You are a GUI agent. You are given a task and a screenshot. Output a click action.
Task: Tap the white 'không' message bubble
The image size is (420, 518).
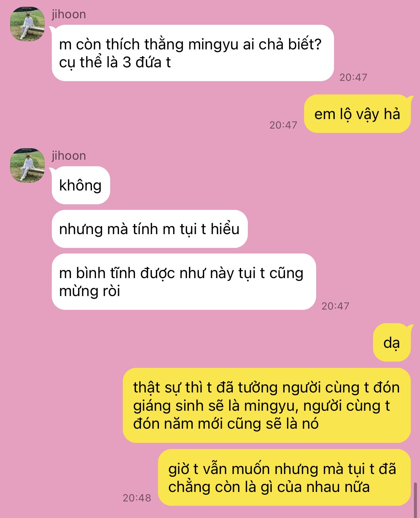(81, 185)
